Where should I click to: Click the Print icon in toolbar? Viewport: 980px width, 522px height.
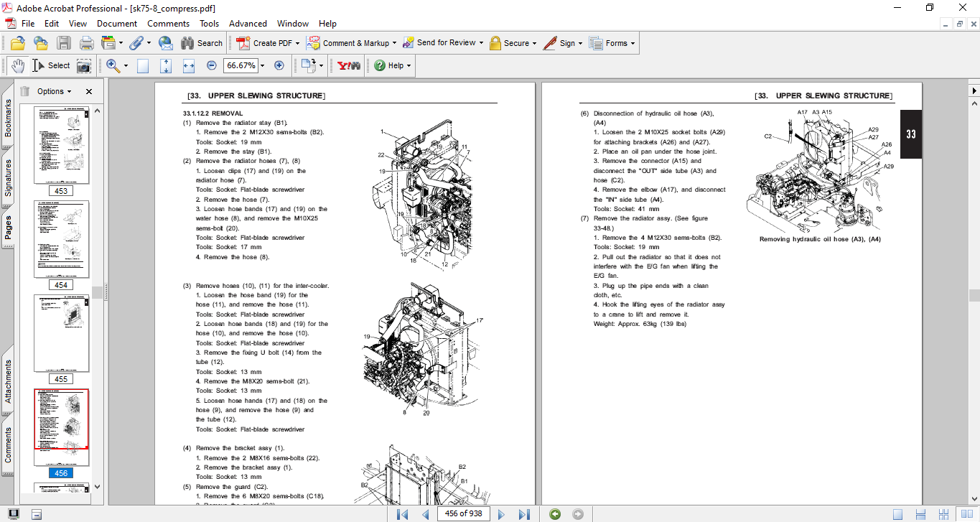(86, 43)
